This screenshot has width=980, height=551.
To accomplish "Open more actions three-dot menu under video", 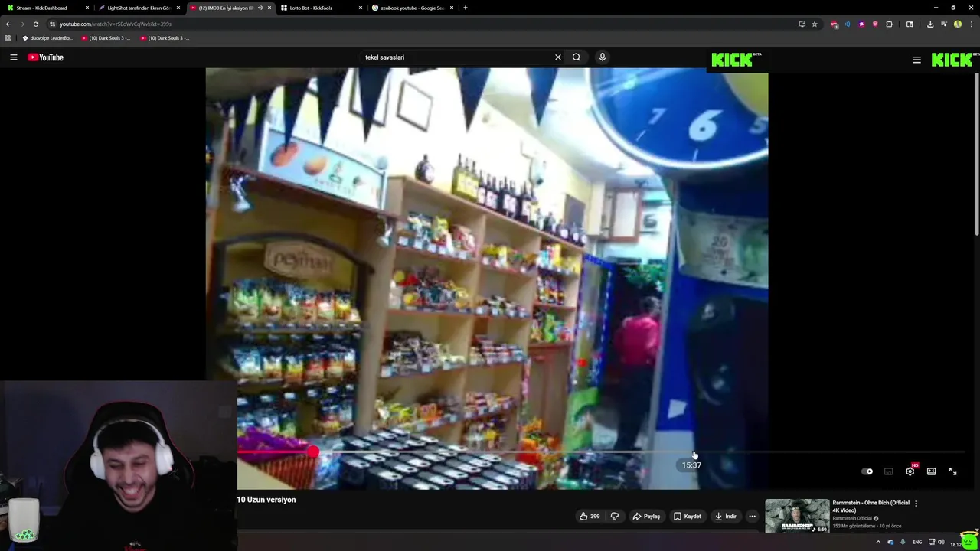I will pos(752,517).
